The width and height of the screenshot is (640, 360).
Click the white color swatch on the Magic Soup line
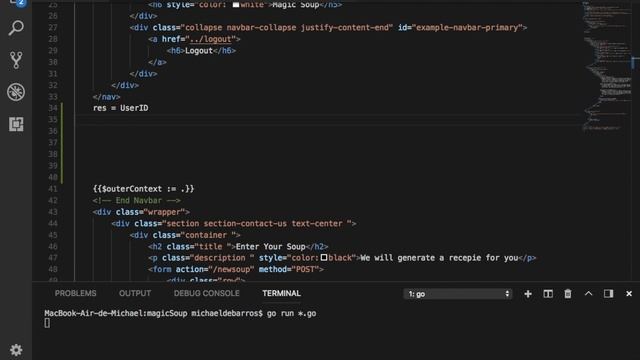(x=236, y=4)
